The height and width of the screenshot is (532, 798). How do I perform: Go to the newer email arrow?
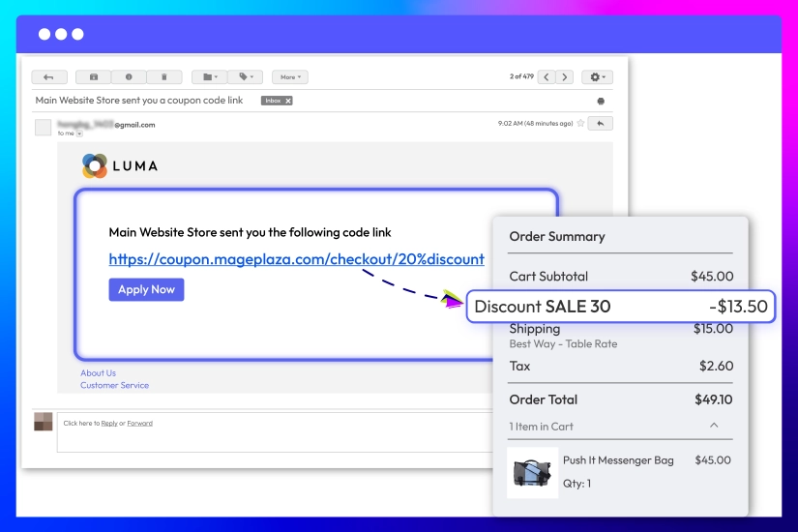(547, 76)
